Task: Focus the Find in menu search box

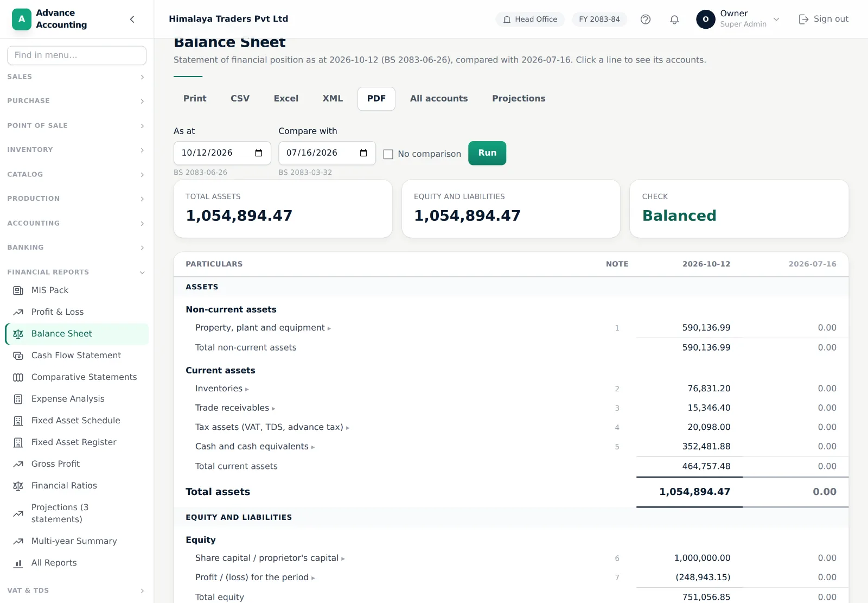Action: (76, 55)
